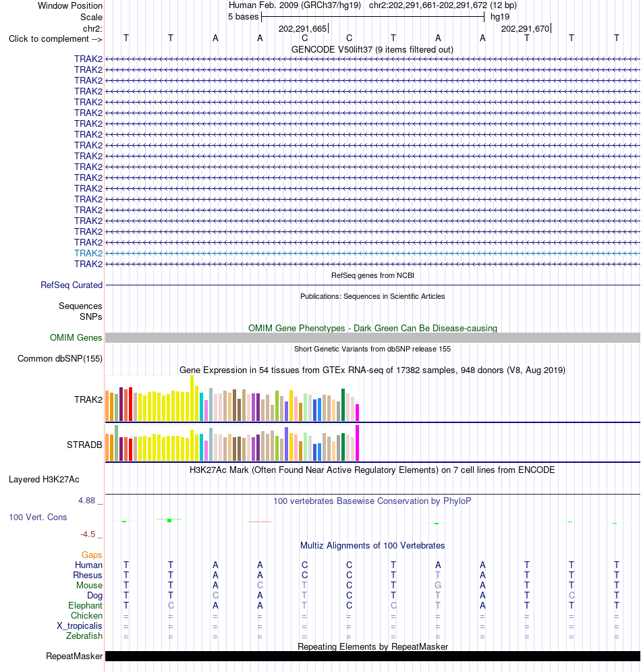Click the red negative PhyloP conservation bar
Viewport: 641px width, 672px height.
coord(260,522)
